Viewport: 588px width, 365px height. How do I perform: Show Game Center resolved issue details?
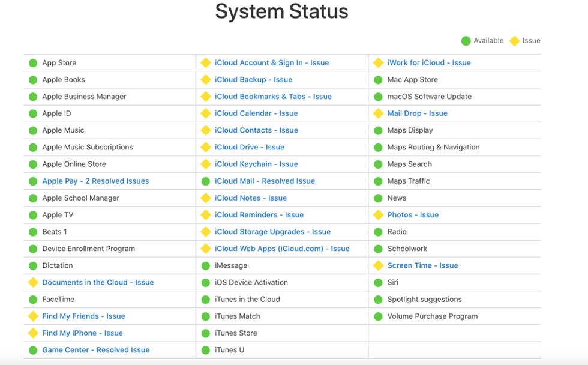95,350
